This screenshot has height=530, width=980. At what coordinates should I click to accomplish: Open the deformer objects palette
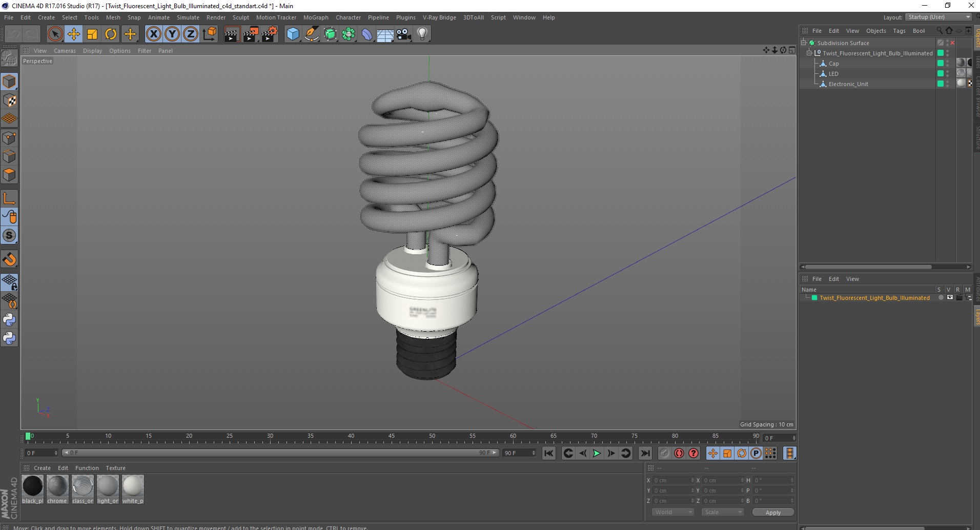point(367,34)
